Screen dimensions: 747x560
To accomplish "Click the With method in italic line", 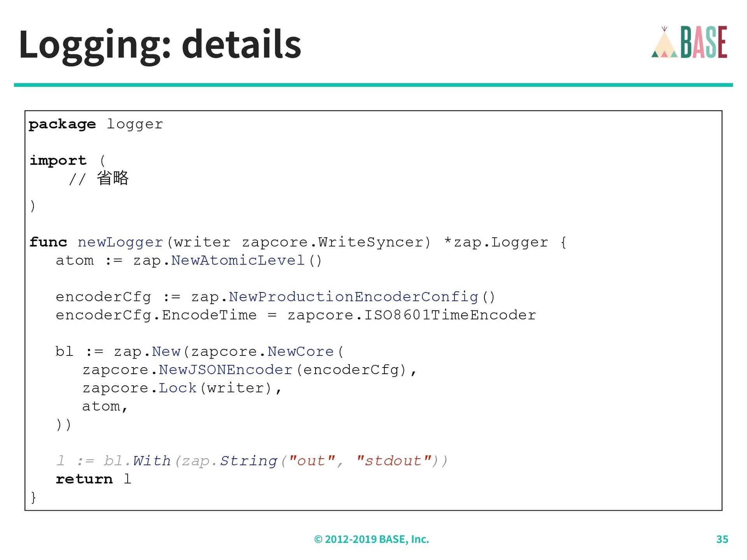I will pyautogui.click(x=152, y=460).
